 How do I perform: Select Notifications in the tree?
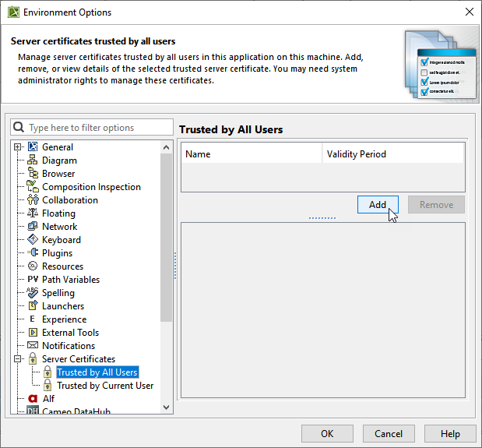69,346
